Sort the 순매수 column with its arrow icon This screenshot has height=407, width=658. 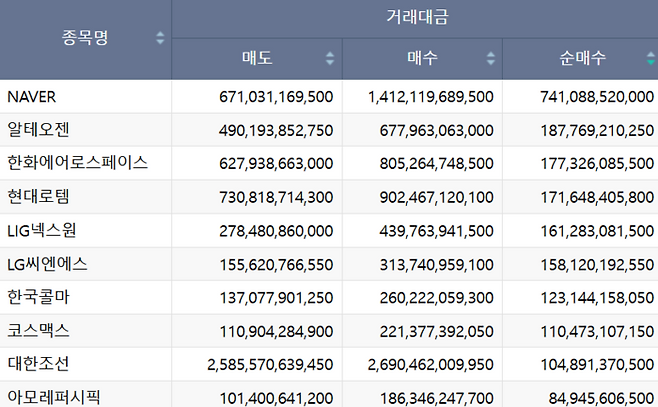click(651, 58)
